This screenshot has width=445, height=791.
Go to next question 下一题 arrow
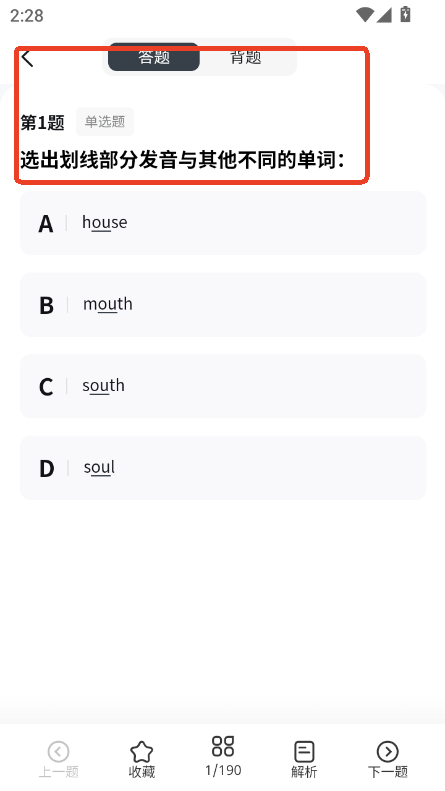coord(387,752)
